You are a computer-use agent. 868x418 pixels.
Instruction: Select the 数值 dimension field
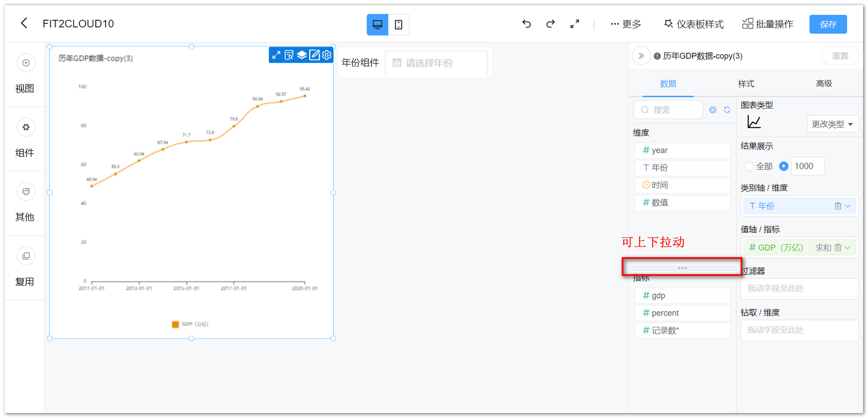point(682,203)
